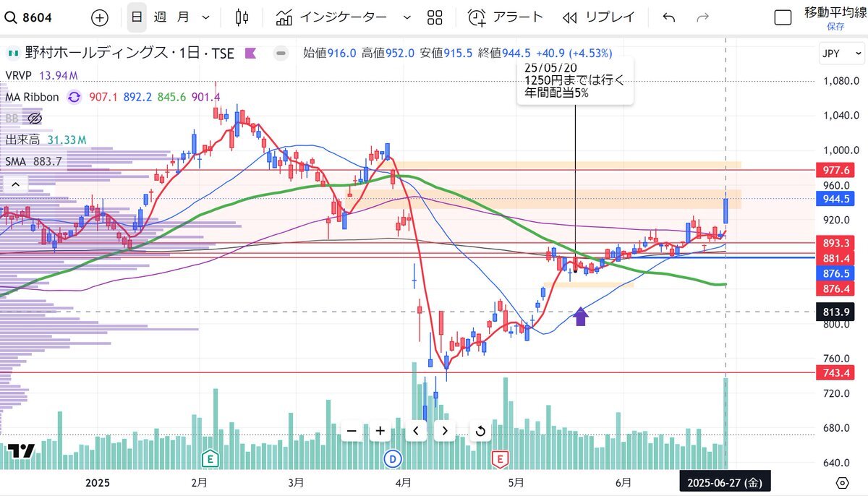
Task: Select the 日 daily timeframe
Action: click(x=137, y=17)
